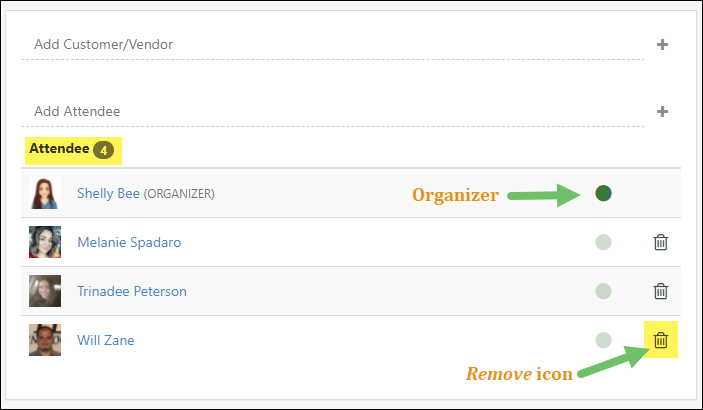Click into the Add Attendee field
Viewport: 703px width, 410px height.
[x=333, y=111]
